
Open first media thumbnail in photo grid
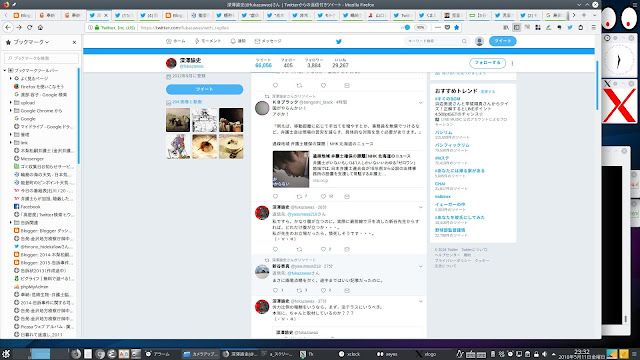(178, 120)
